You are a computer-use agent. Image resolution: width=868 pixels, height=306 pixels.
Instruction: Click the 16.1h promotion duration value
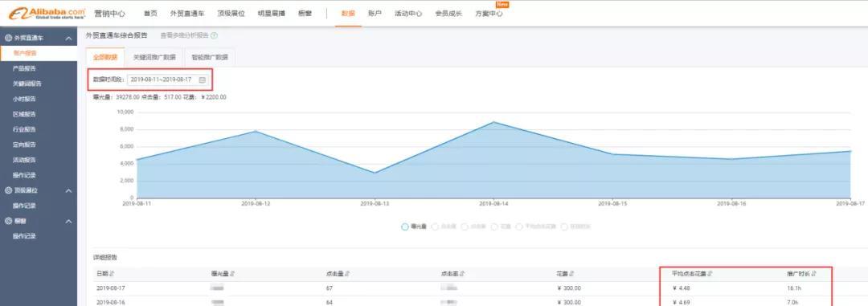794,288
